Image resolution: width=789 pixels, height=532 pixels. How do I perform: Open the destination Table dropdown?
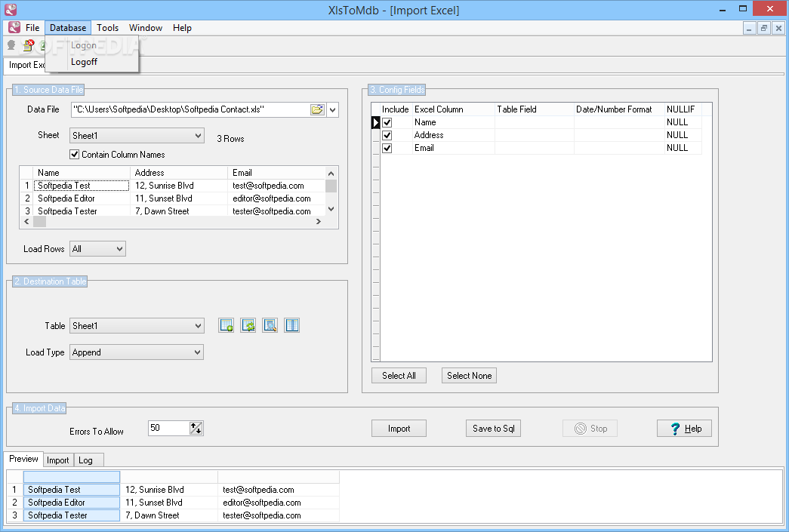(x=199, y=326)
